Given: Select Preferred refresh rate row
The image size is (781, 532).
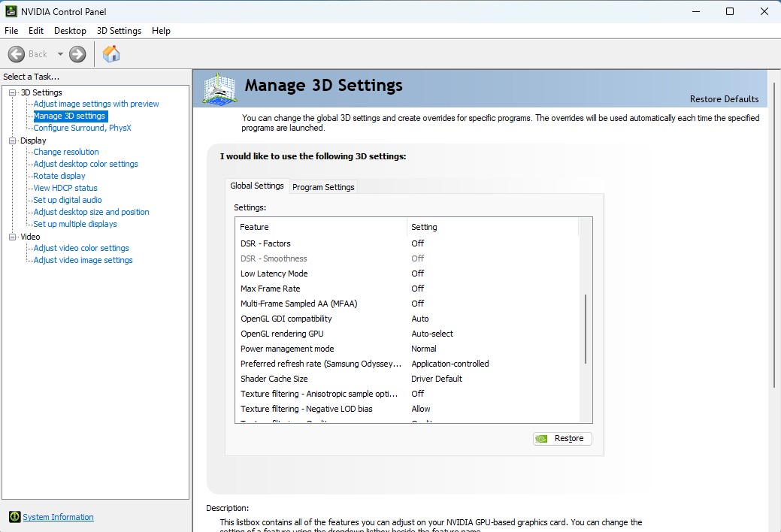Looking at the screenshot, I should (x=407, y=363).
